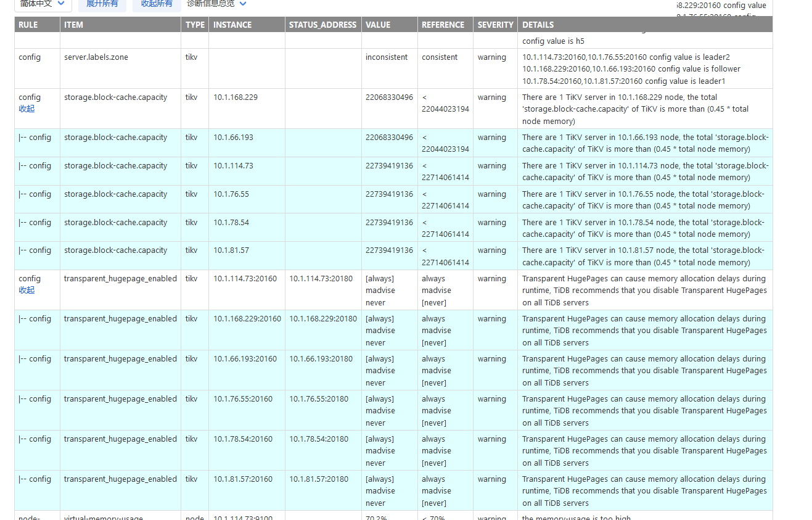Expand the 诊断信息总览 dropdown menu

tap(216, 4)
